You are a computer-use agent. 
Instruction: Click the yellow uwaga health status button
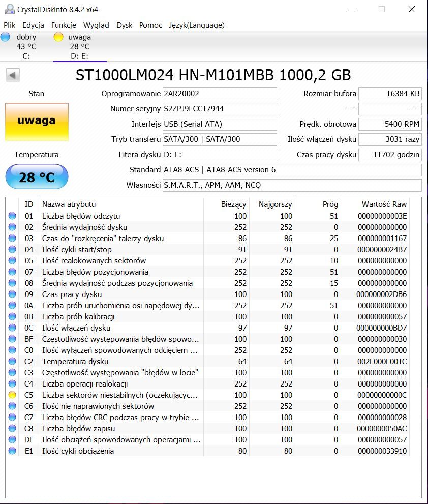tap(37, 122)
